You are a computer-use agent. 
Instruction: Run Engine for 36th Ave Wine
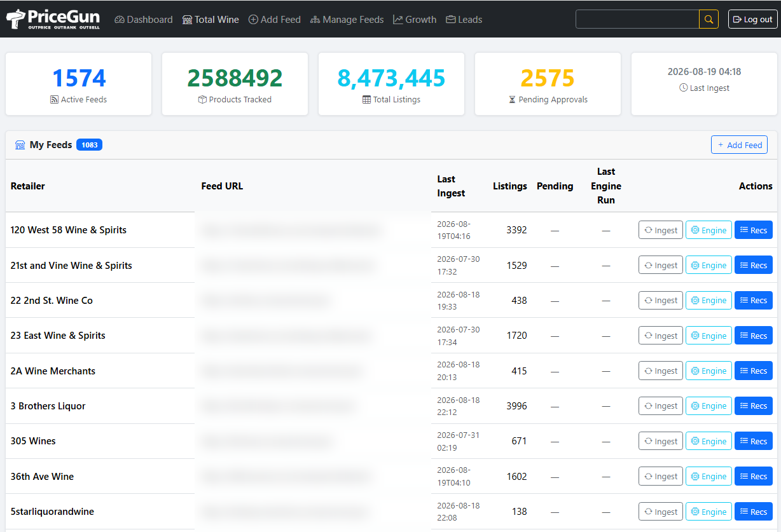[x=708, y=476]
